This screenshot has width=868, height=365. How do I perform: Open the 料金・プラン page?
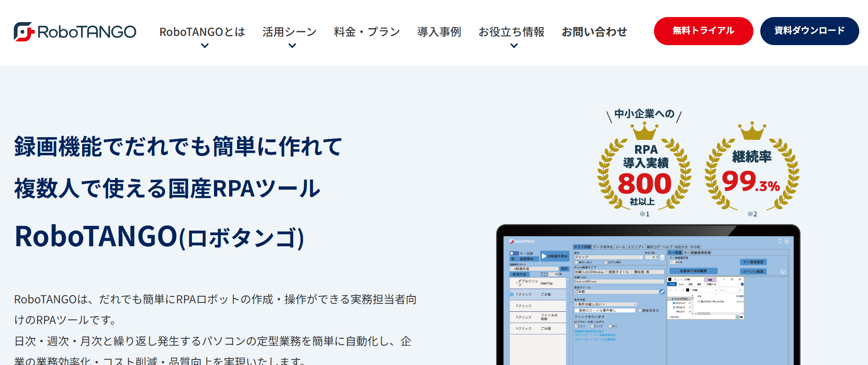tap(367, 32)
